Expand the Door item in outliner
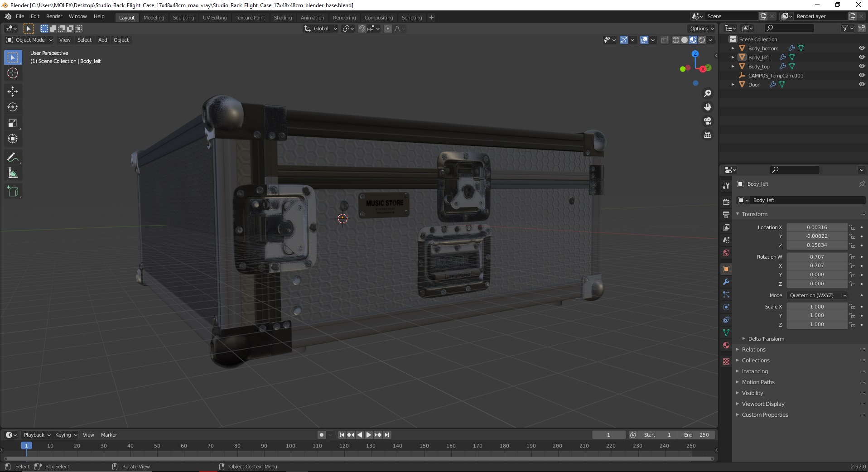Viewport: 868px width, 472px height. [733, 84]
